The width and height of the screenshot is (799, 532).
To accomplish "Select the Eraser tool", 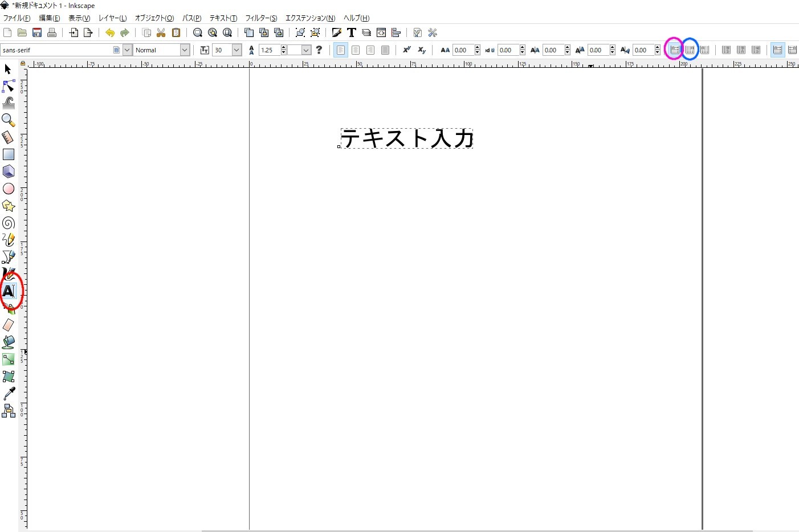I will 8,325.
